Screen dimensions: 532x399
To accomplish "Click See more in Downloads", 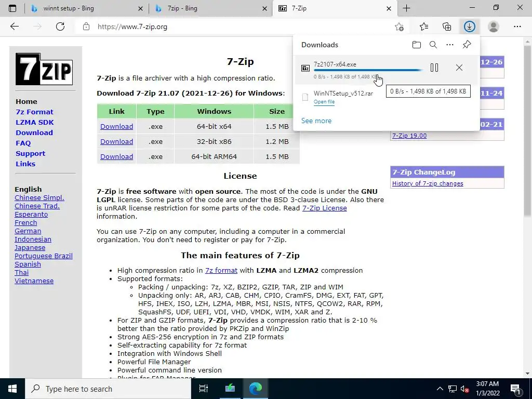I will coord(316,121).
